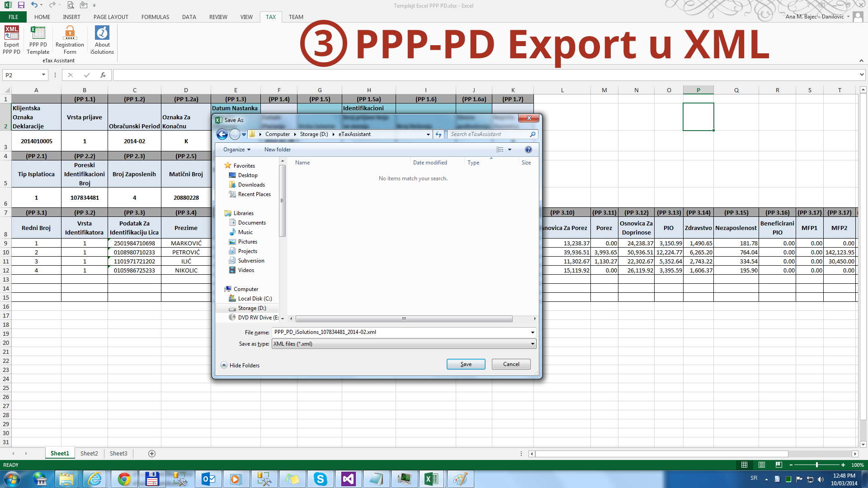Switch to Page Break Preview view
This screenshot has width=868, height=488.
point(778,465)
